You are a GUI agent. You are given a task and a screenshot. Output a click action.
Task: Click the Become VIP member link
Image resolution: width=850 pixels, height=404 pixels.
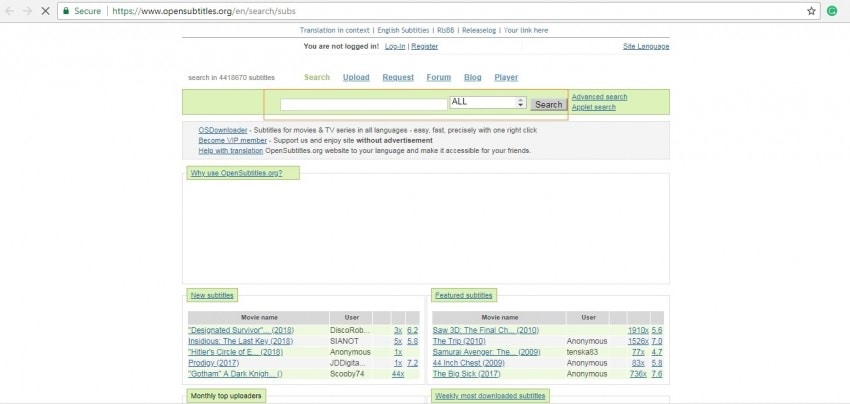[233, 140]
